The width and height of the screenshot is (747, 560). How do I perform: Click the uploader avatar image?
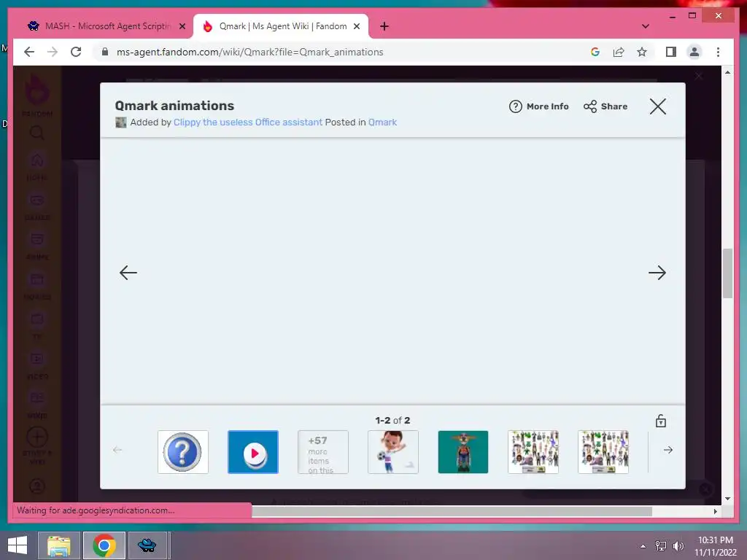(x=121, y=122)
